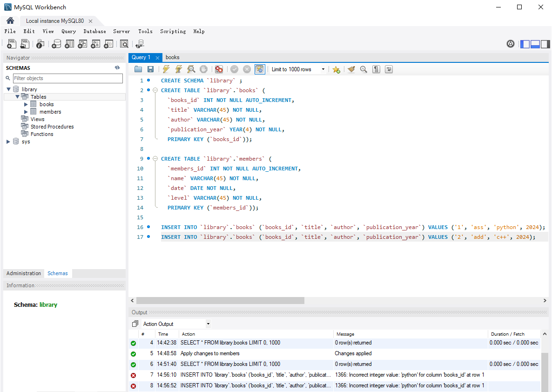This screenshot has width=552, height=392.
Task: Open the File menu
Action: (x=10, y=31)
